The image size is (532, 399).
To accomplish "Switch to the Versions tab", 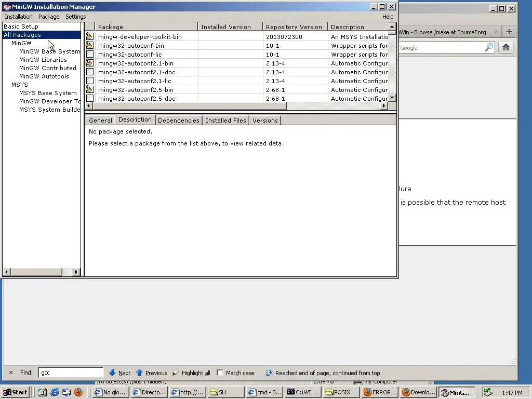I will [265, 121].
